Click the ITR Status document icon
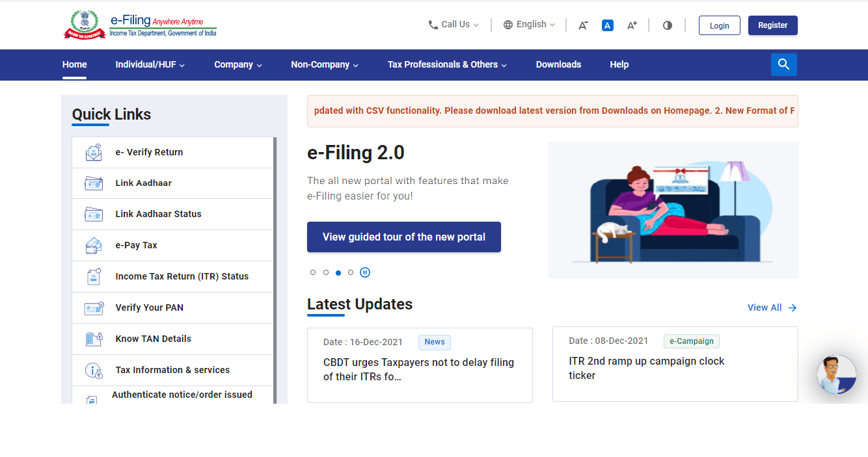Image resolution: width=868 pixels, height=457 pixels. (94, 276)
